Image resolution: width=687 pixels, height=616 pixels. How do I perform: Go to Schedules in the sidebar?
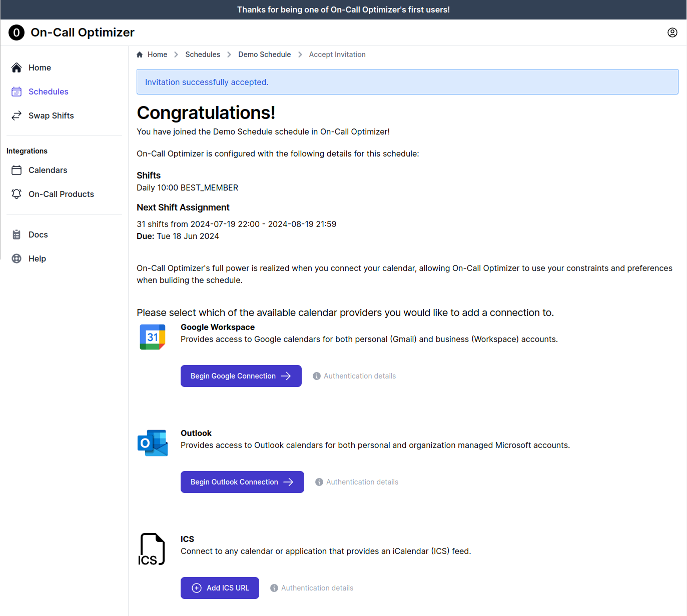coord(48,91)
